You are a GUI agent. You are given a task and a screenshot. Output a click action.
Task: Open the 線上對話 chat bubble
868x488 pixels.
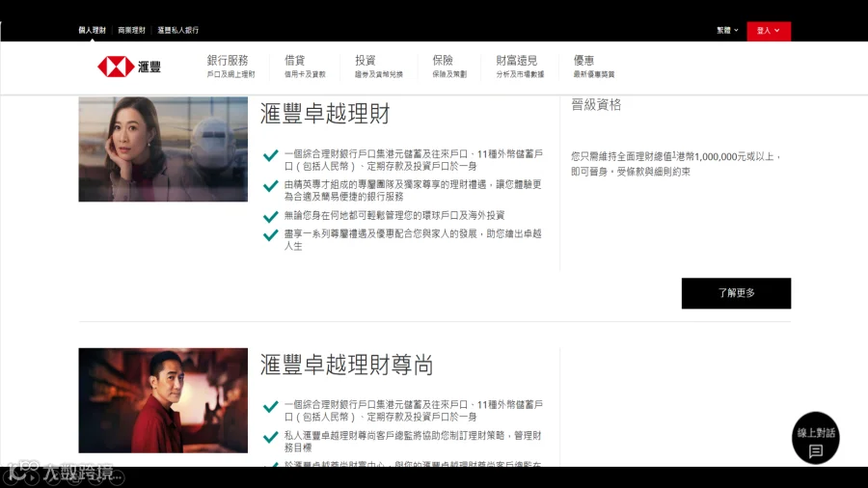pyautogui.click(x=815, y=438)
